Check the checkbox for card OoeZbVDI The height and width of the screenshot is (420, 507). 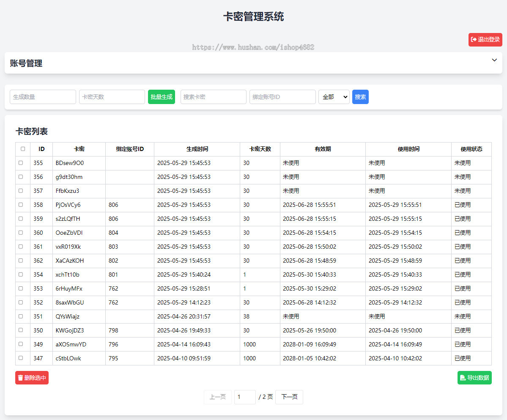(21, 233)
